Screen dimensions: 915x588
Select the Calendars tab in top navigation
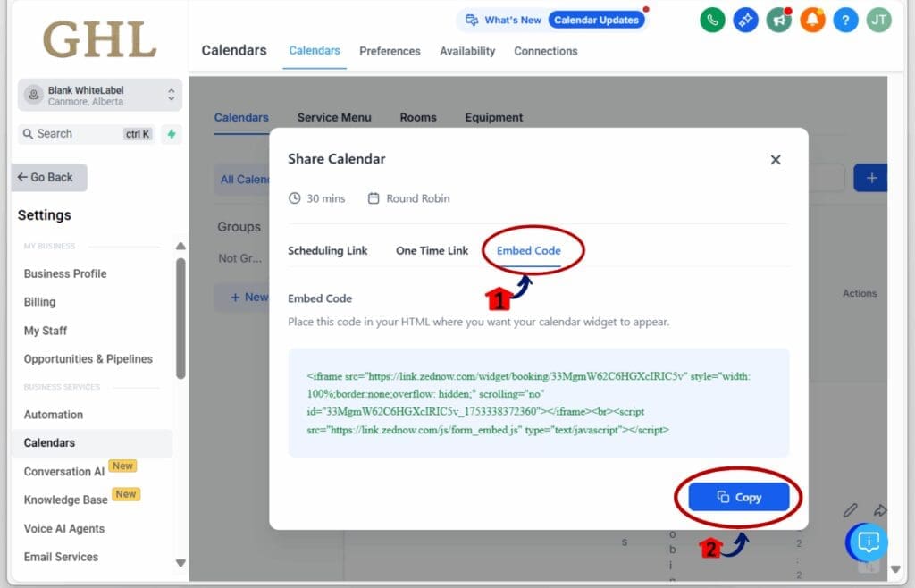[x=315, y=51]
